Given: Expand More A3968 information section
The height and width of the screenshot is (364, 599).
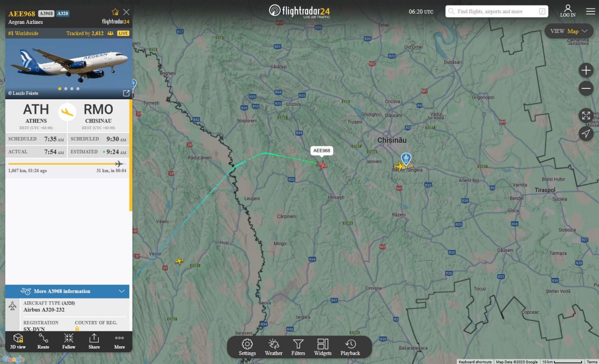Looking at the screenshot, I should click(x=67, y=291).
